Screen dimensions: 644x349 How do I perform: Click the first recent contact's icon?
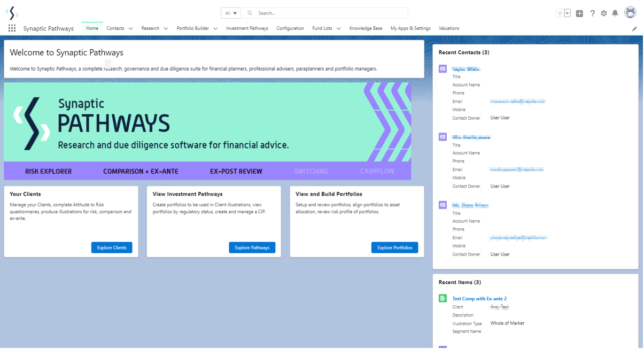click(443, 69)
